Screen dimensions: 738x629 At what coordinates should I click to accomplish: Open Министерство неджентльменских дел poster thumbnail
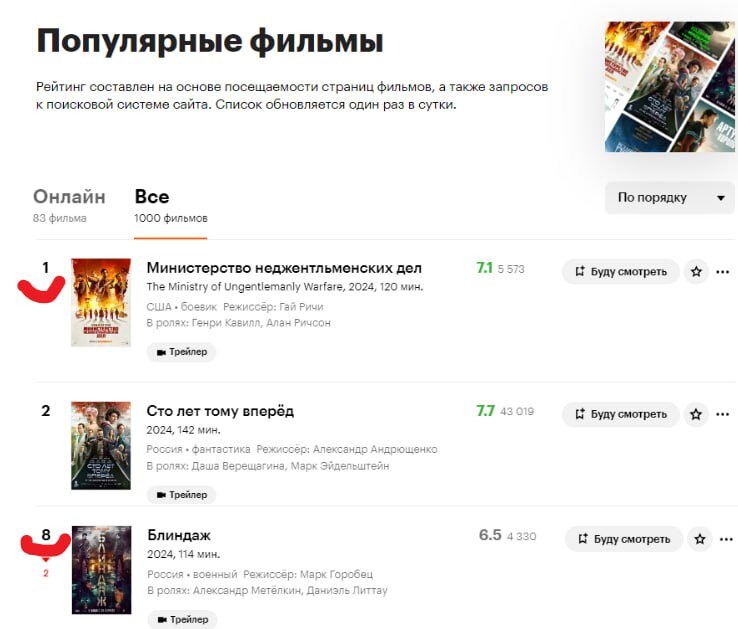click(x=101, y=302)
